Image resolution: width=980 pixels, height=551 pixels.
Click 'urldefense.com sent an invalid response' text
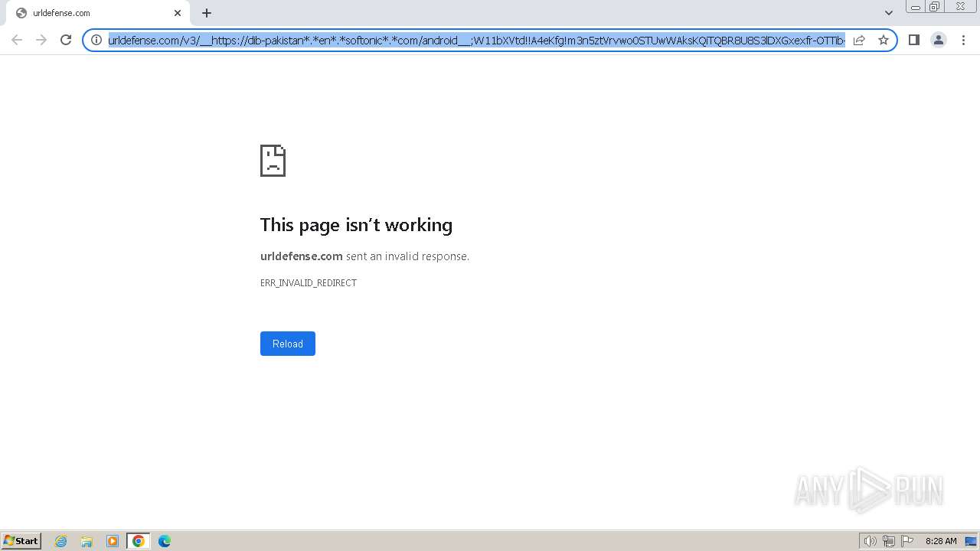click(364, 256)
